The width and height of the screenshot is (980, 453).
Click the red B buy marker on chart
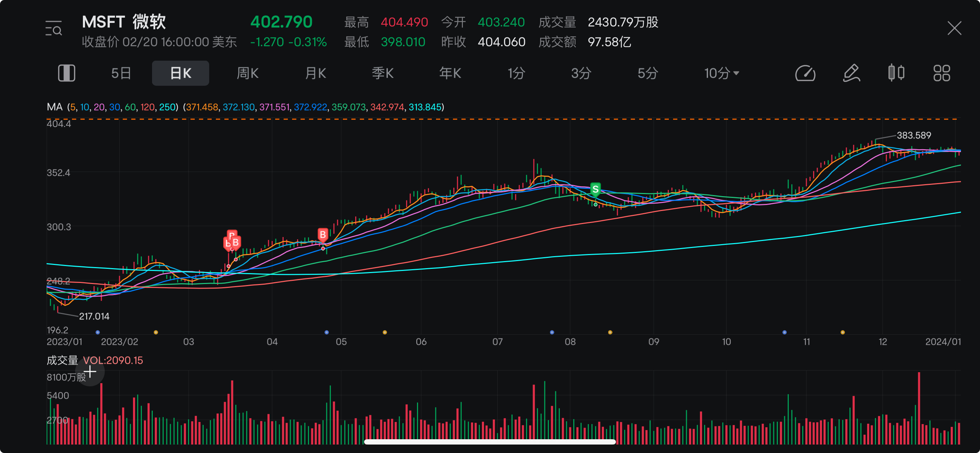pyautogui.click(x=322, y=234)
